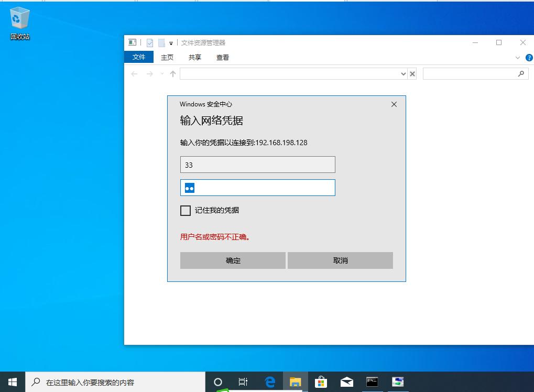Screen dimensions: 534x392
Task: Clear the address bar with the X icon
Action: [412, 74]
